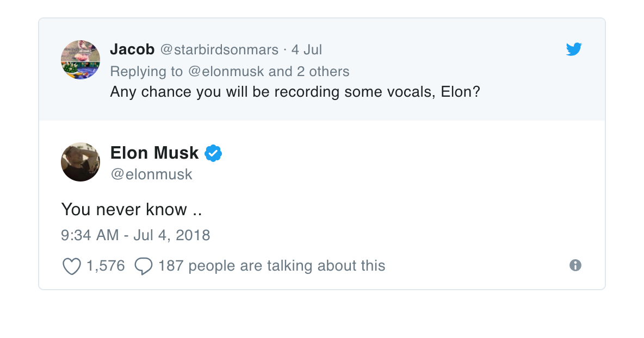Click the 1,576 likes count
Image resolution: width=644 pixels, height=338 pixels.
point(106,266)
